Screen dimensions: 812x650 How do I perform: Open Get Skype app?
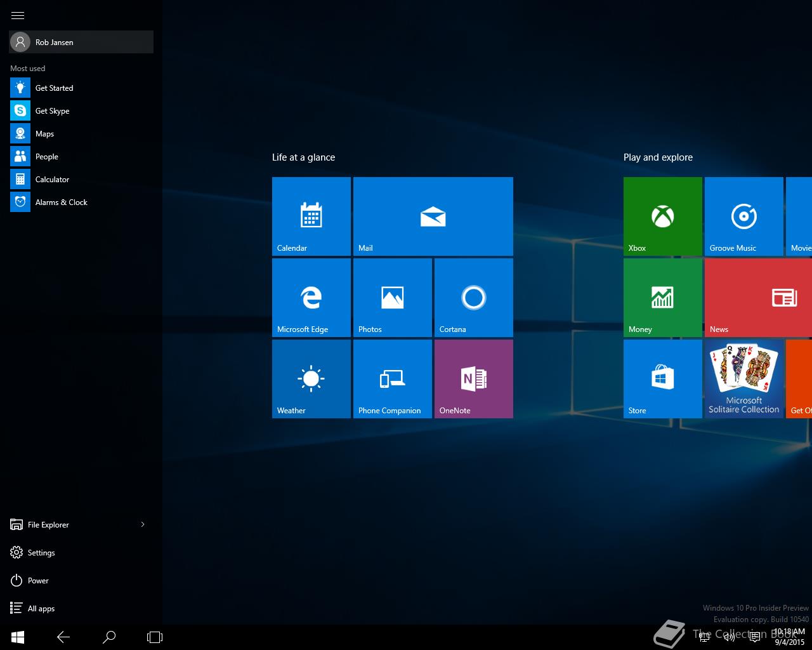81,110
